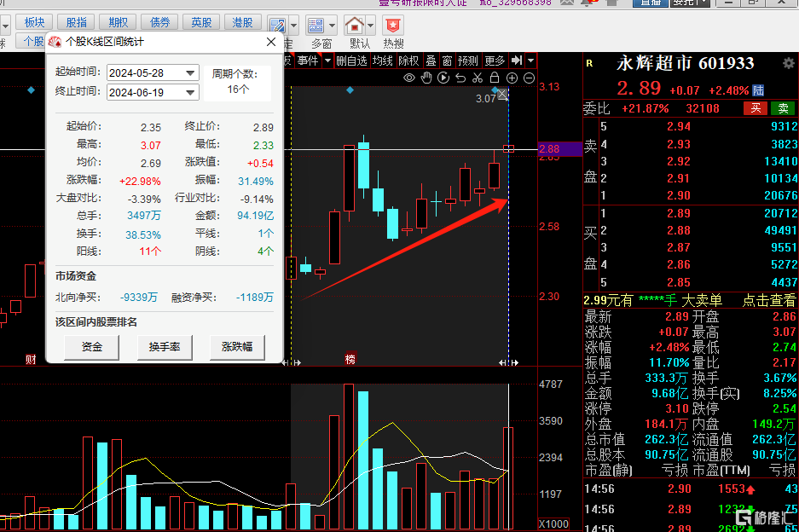The height and width of the screenshot is (532, 799).
Task: Click the 默认 home icon
Action: (354, 25)
